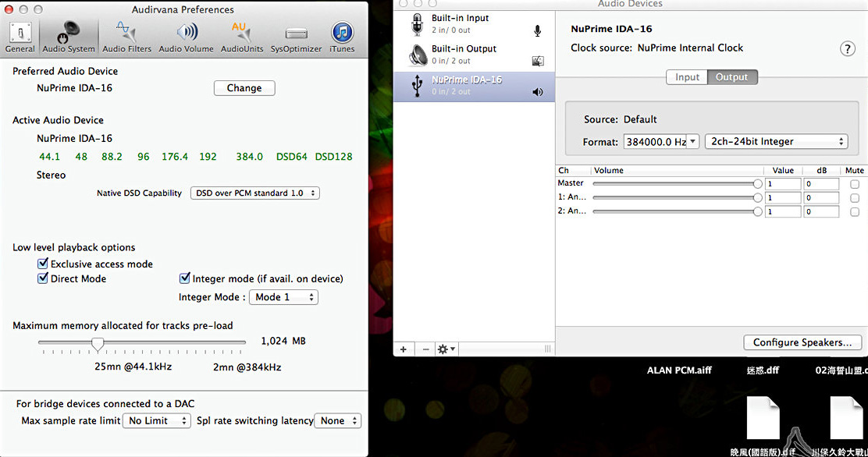Select the ALAN PCM.aiff desktop file
Viewport: 868px width, 457px height.
tap(679, 370)
